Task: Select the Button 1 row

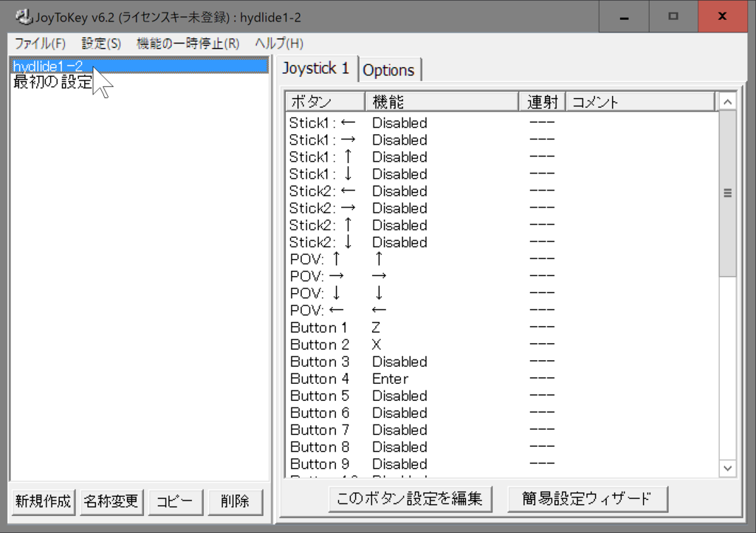Action: click(501, 328)
